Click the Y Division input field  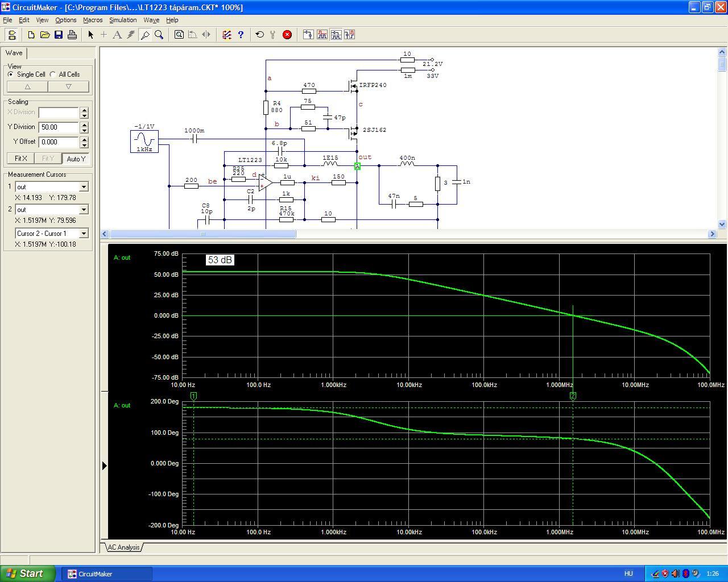pyautogui.click(x=59, y=127)
